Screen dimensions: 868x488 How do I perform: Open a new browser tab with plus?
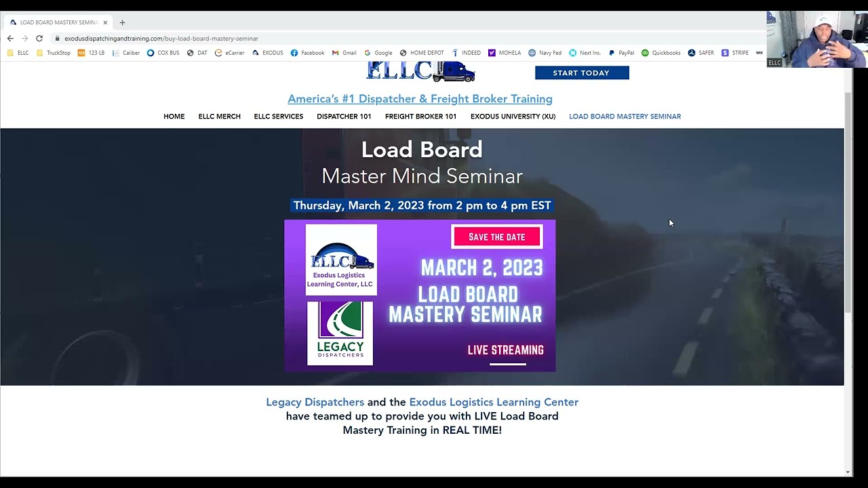point(123,22)
